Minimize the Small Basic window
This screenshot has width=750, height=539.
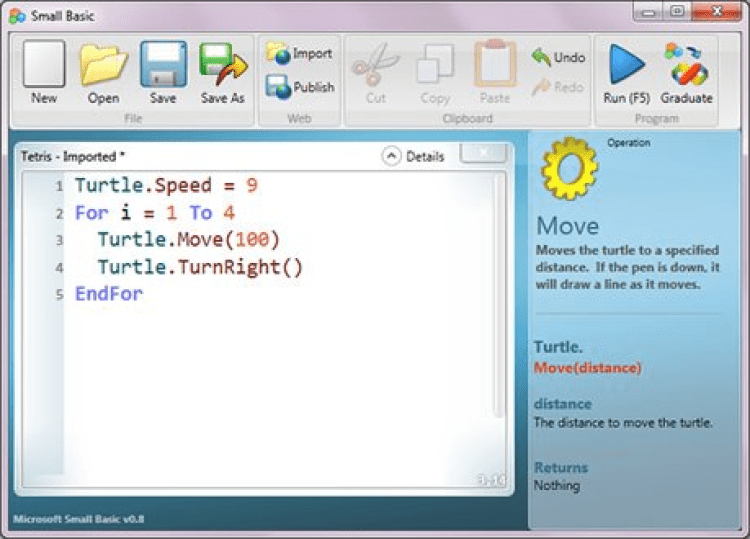click(649, 12)
